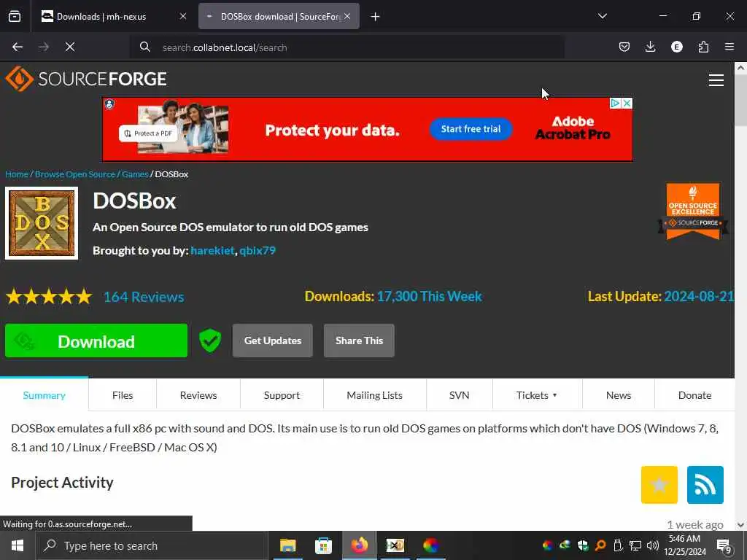Click the colorful circle taskbar app icon
This screenshot has width=747, height=560.
pos(430,545)
